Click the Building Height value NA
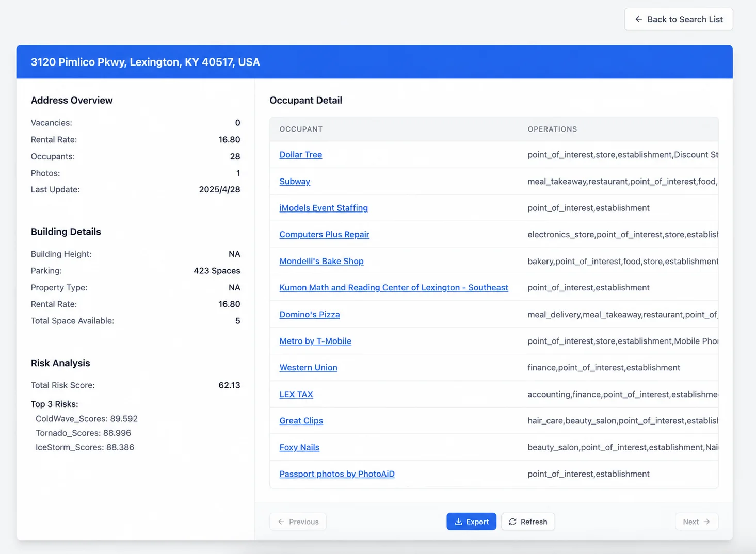Image resolution: width=756 pixels, height=554 pixels. (234, 254)
